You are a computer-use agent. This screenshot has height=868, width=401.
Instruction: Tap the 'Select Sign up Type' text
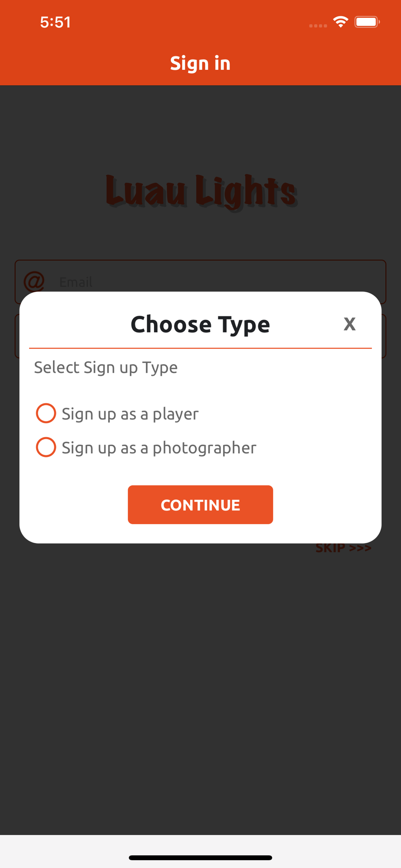click(106, 368)
